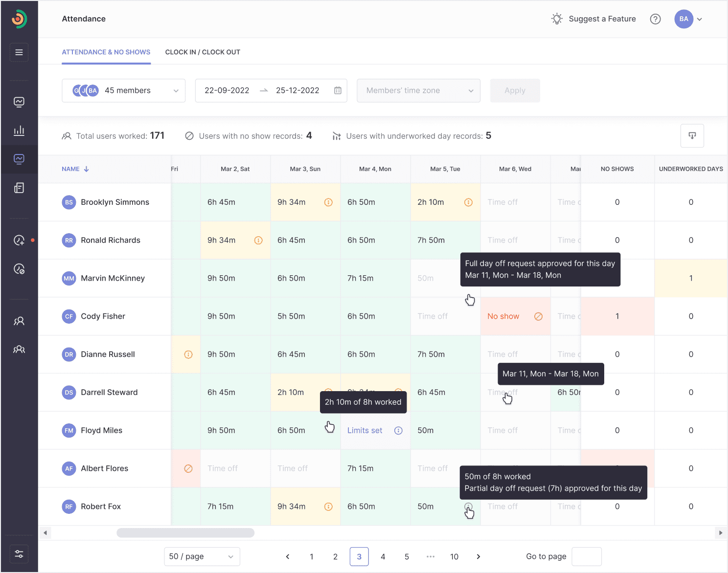Open the BA account menu chevron
This screenshot has width=728, height=573.
700,19
